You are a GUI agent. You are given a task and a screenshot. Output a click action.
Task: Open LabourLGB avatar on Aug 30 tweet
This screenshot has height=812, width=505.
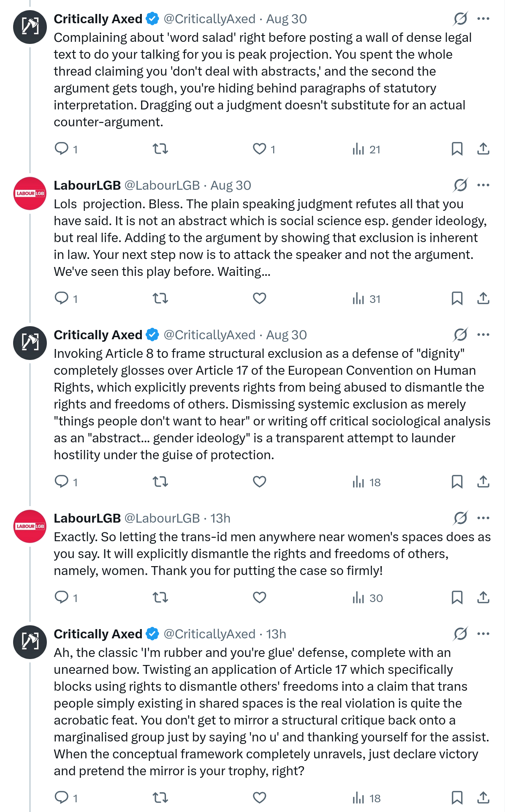point(30,193)
